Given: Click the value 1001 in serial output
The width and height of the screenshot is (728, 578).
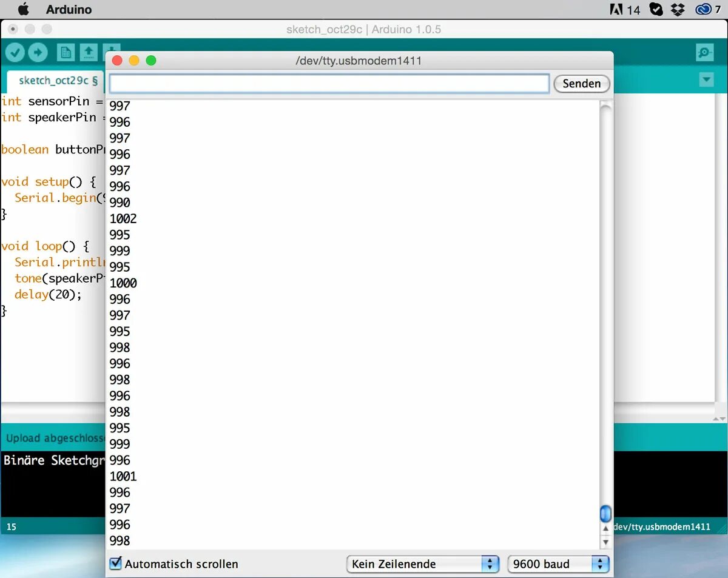Looking at the screenshot, I should [123, 476].
